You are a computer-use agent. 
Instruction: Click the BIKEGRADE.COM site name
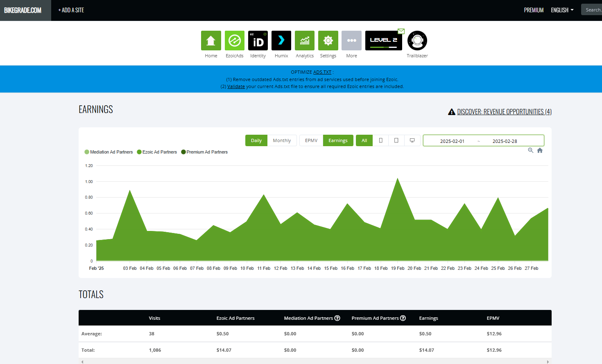[23, 10]
